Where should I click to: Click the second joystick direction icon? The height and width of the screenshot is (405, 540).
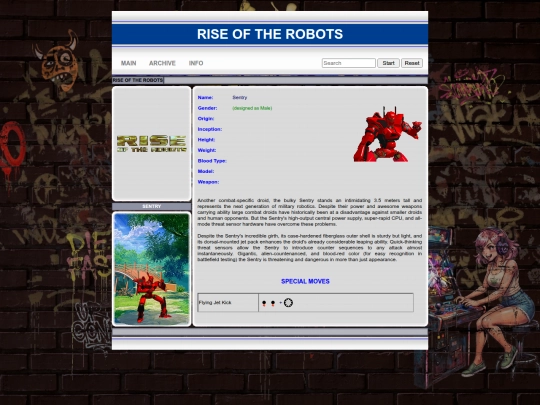[x=273, y=303]
